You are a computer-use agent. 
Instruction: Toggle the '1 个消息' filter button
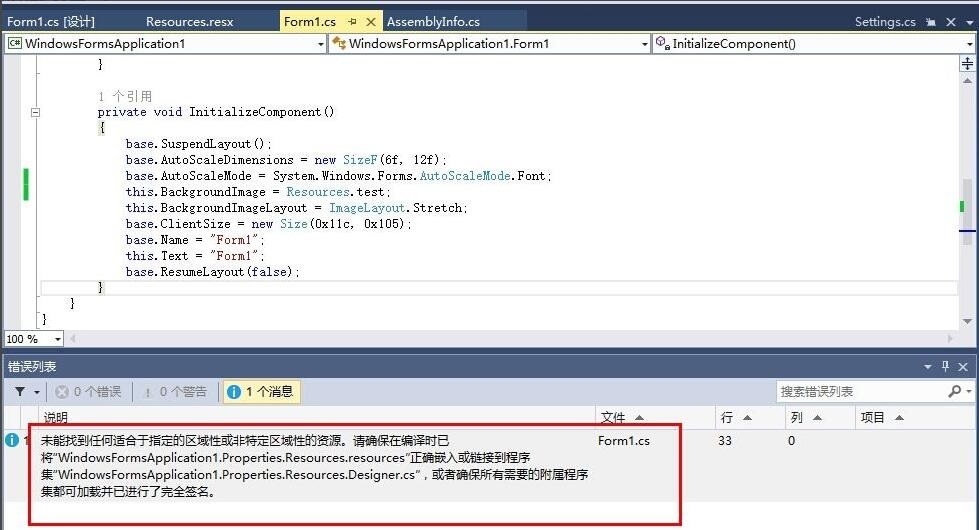pyautogui.click(x=261, y=391)
